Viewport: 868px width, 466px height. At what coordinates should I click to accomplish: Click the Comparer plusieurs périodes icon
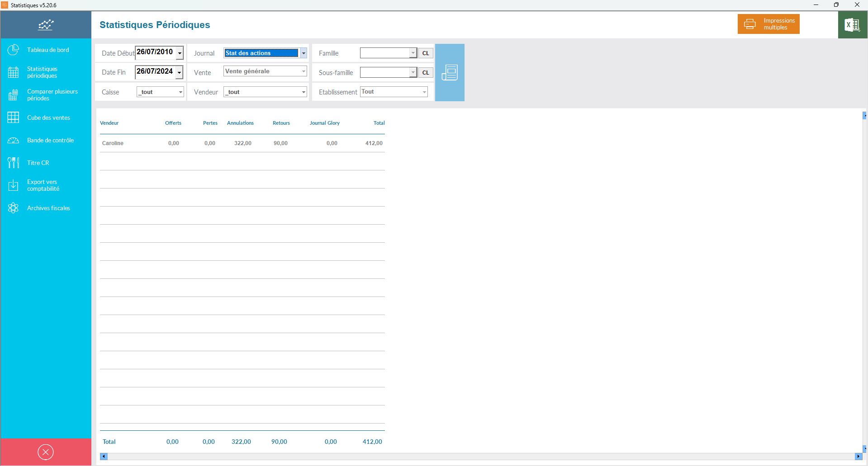click(14, 95)
